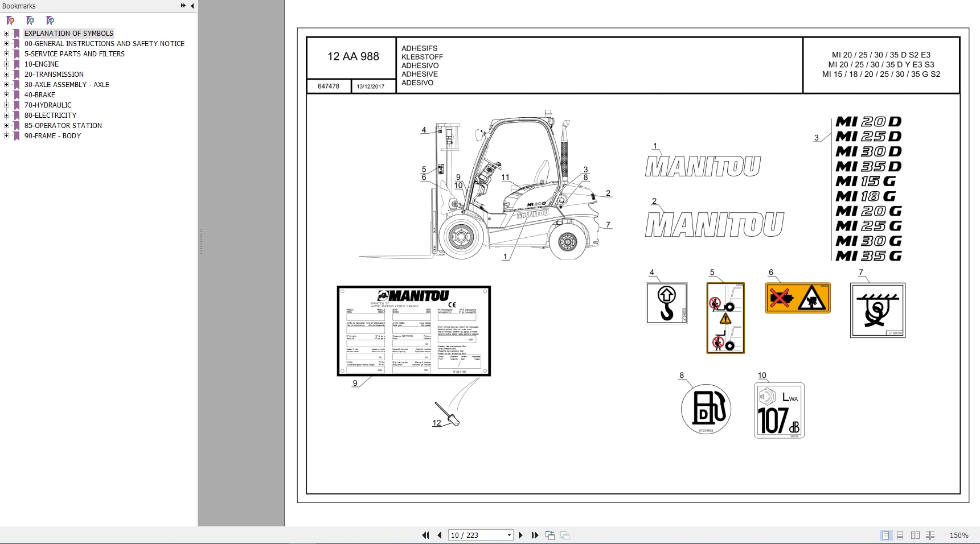
Task: Expand the 30-AXLE ASSEMBLY - AXLE node
Action: pyautogui.click(x=7, y=85)
